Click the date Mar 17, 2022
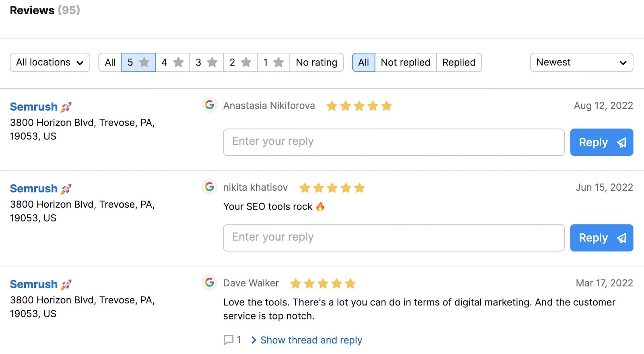Image resolution: width=644 pixels, height=354 pixels. (x=604, y=283)
